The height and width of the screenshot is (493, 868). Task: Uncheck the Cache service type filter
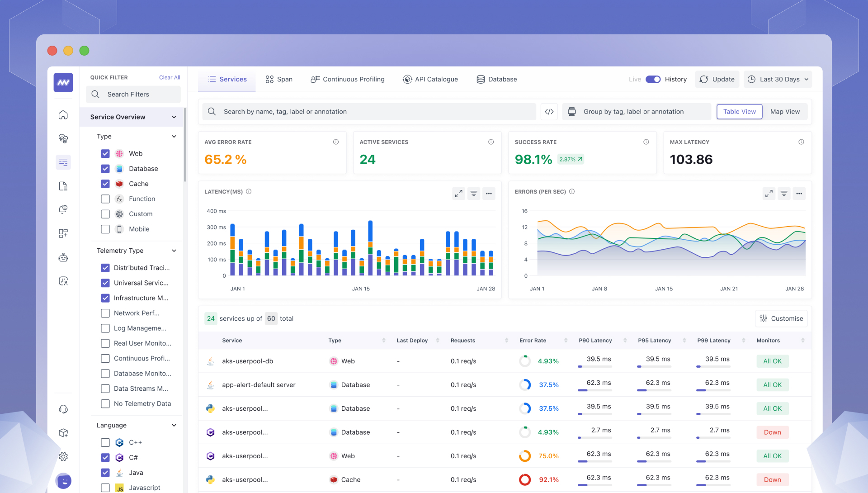[105, 184]
